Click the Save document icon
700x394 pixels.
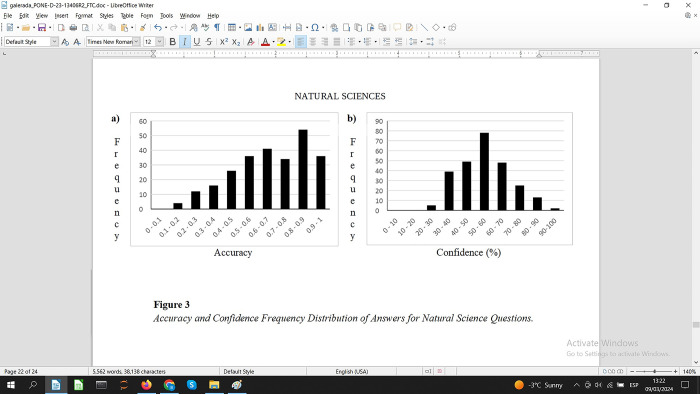(x=42, y=28)
